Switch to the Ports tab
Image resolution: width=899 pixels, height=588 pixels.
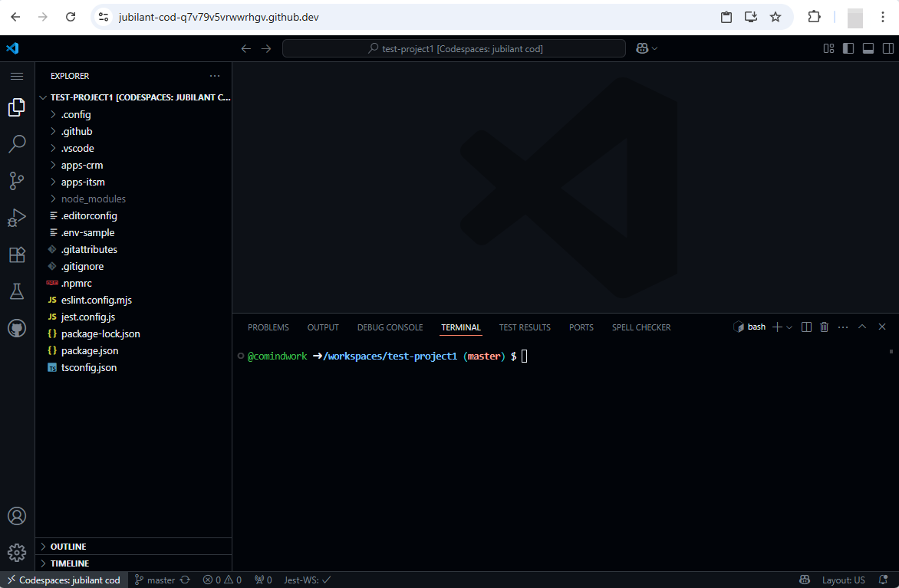coord(581,327)
